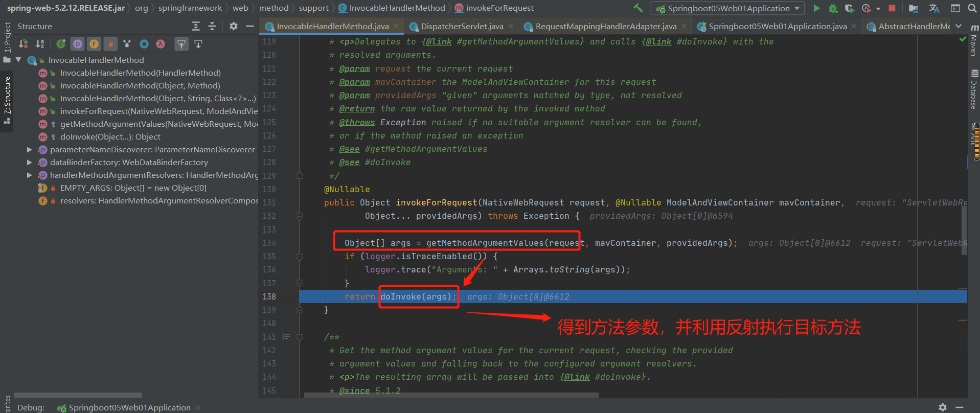Fold the javadoc at line 141
Image resolution: width=980 pixels, height=413 pixels.
pos(300,337)
